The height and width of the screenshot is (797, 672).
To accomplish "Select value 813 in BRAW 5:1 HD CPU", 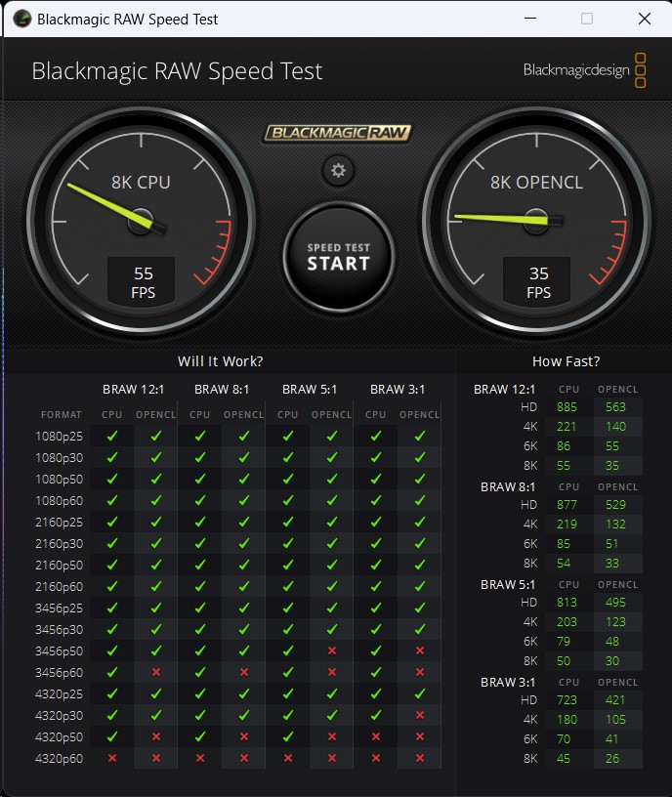I will tap(567, 603).
